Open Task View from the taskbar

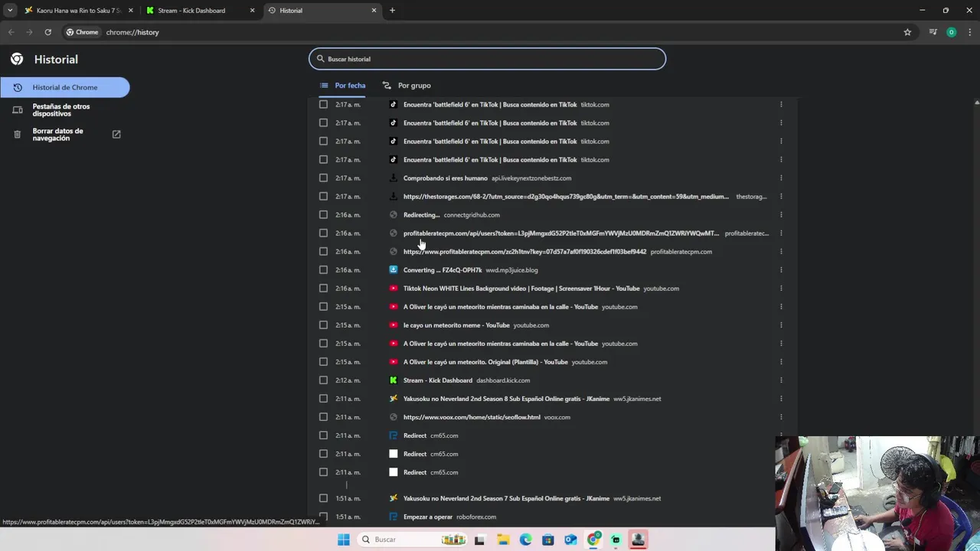point(479,540)
